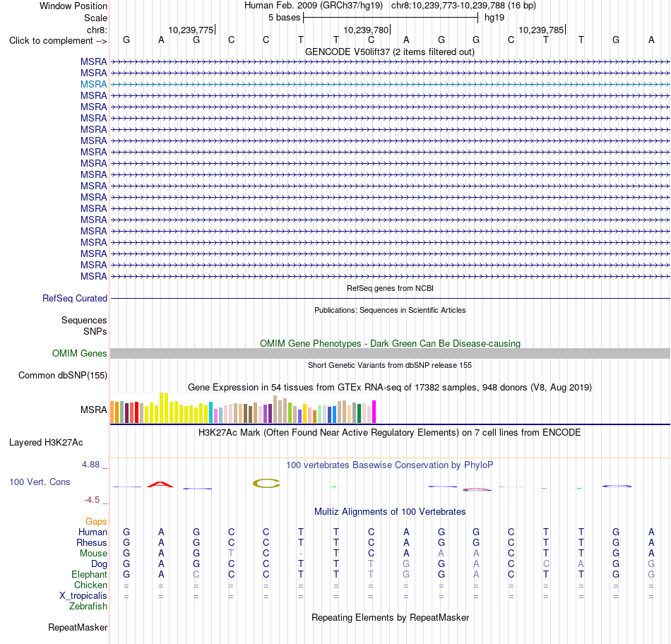Image resolution: width=671 pixels, height=644 pixels.
Task: Select the Chicken species row label
Action: (x=90, y=585)
